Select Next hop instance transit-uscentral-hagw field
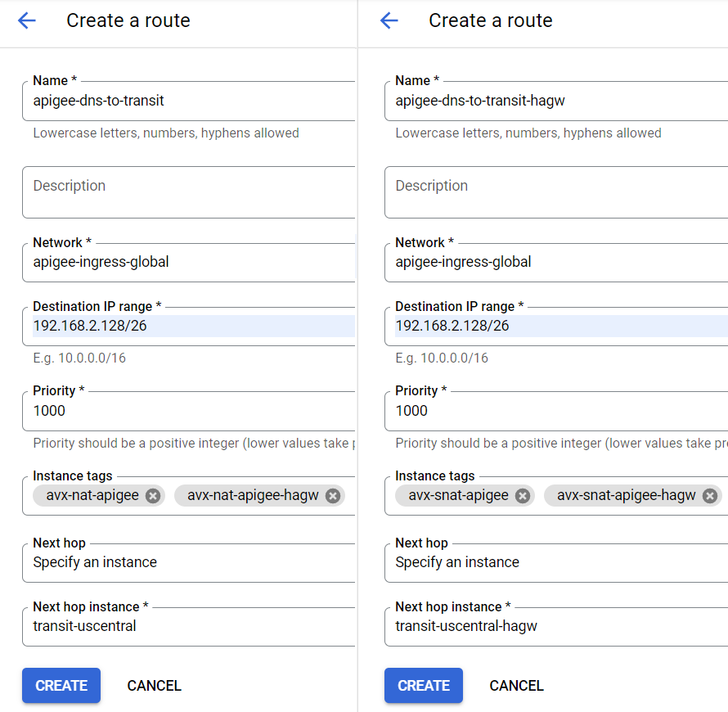This screenshot has height=712, width=728. point(555,627)
